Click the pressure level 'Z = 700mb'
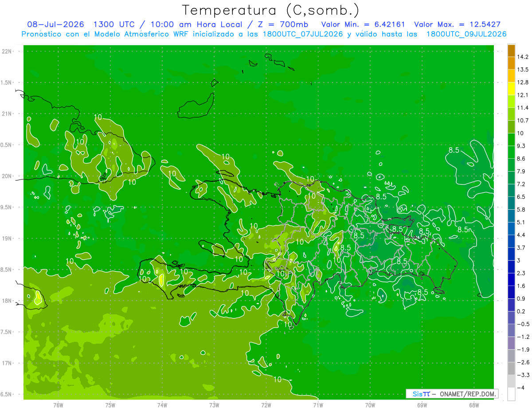This screenshot has width=532, height=411. 282,24
